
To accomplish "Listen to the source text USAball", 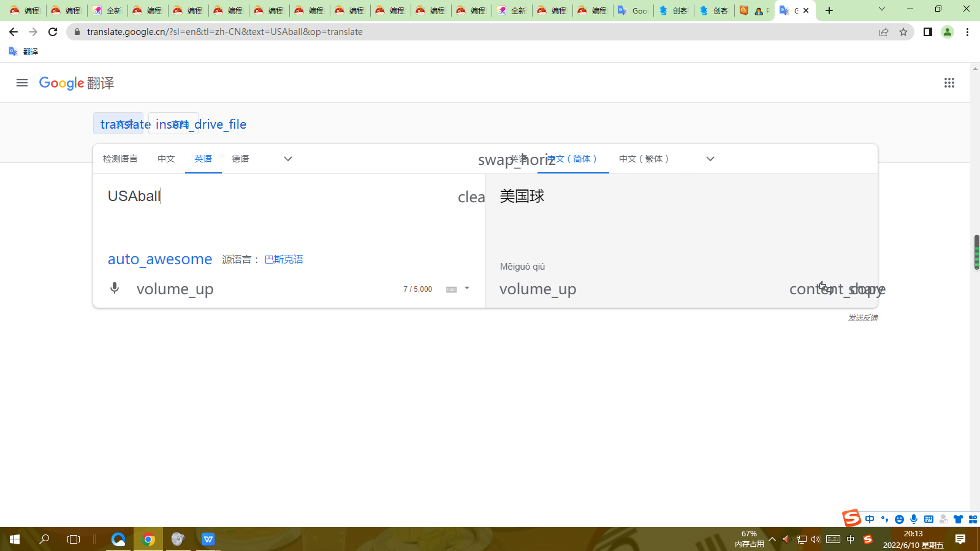I will [x=175, y=289].
